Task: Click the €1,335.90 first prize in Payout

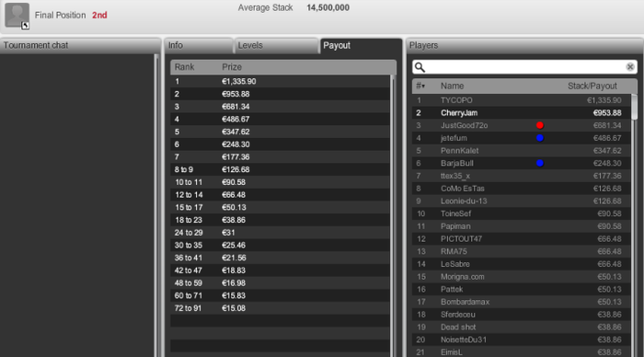Action: tap(238, 81)
